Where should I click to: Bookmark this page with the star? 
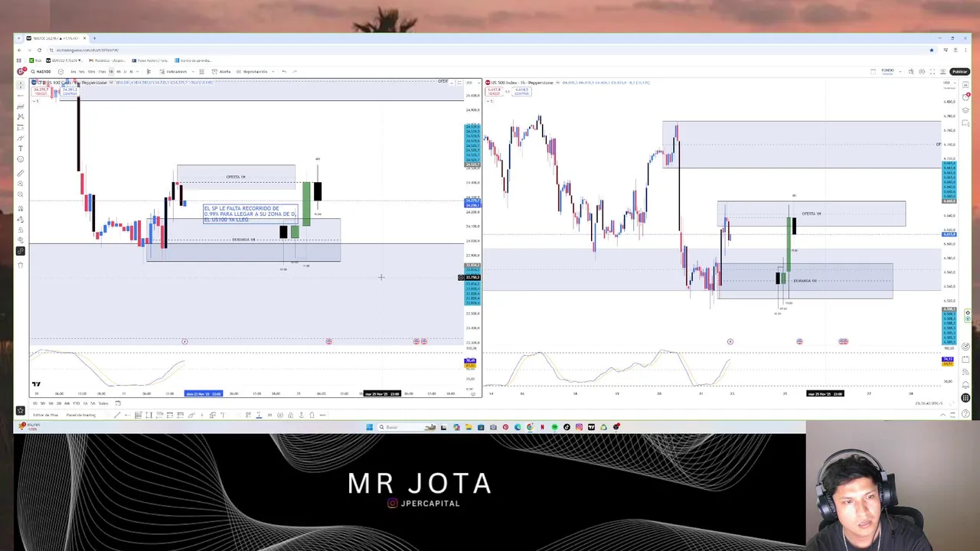point(932,50)
